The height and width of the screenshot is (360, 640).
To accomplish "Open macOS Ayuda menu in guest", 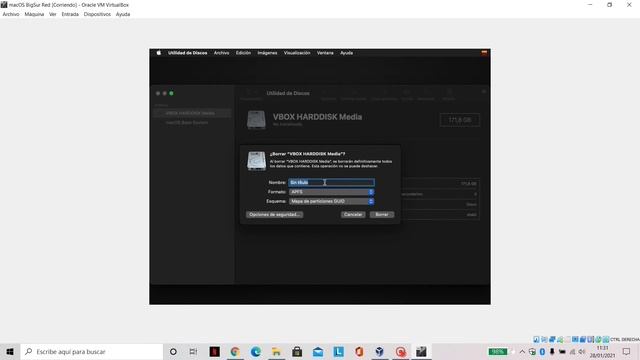I will click(347, 53).
